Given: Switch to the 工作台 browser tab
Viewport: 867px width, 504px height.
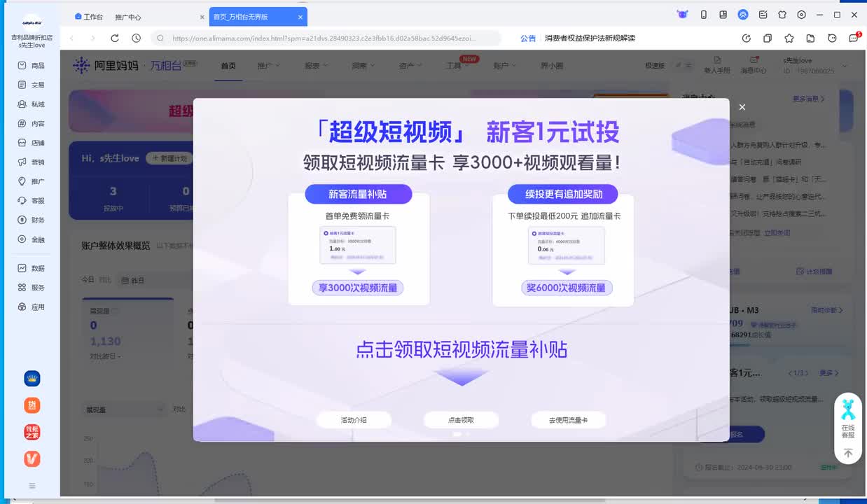Looking at the screenshot, I should pyautogui.click(x=89, y=17).
